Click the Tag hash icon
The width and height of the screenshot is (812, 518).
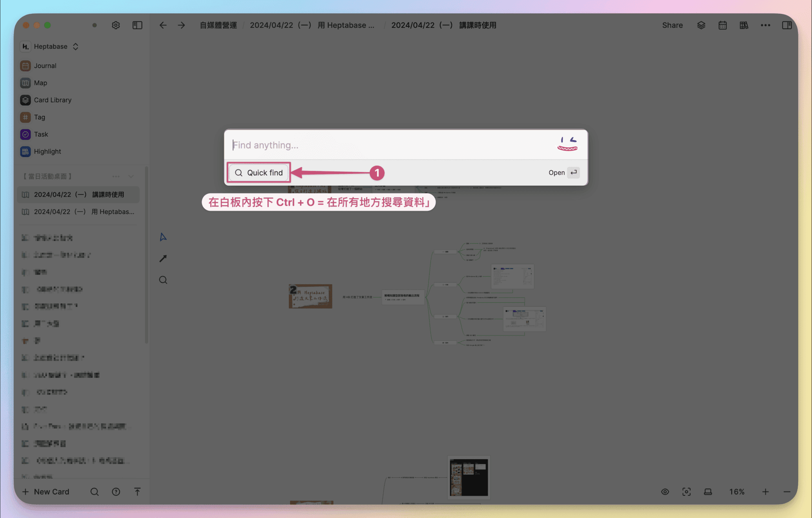click(x=25, y=117)
